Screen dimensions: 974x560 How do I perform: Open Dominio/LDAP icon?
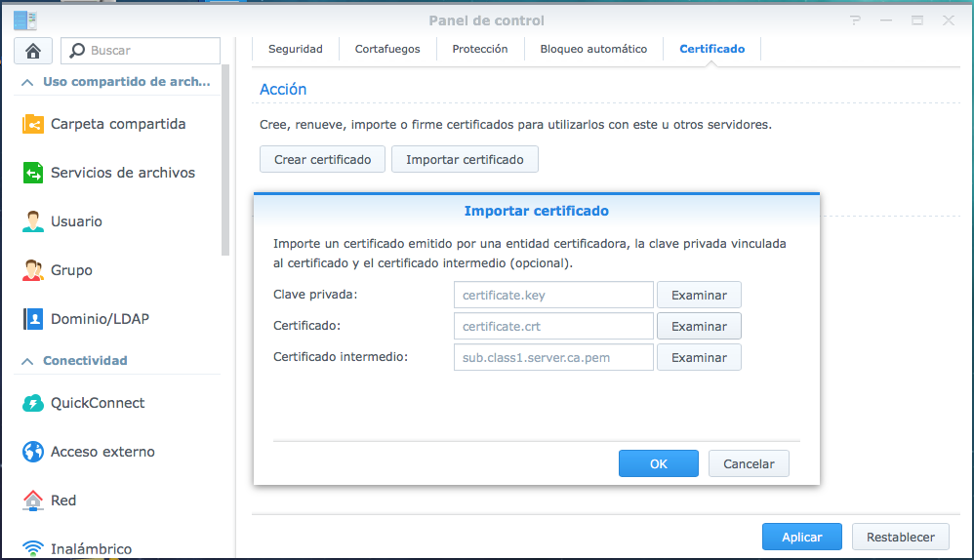click(33, 319)
